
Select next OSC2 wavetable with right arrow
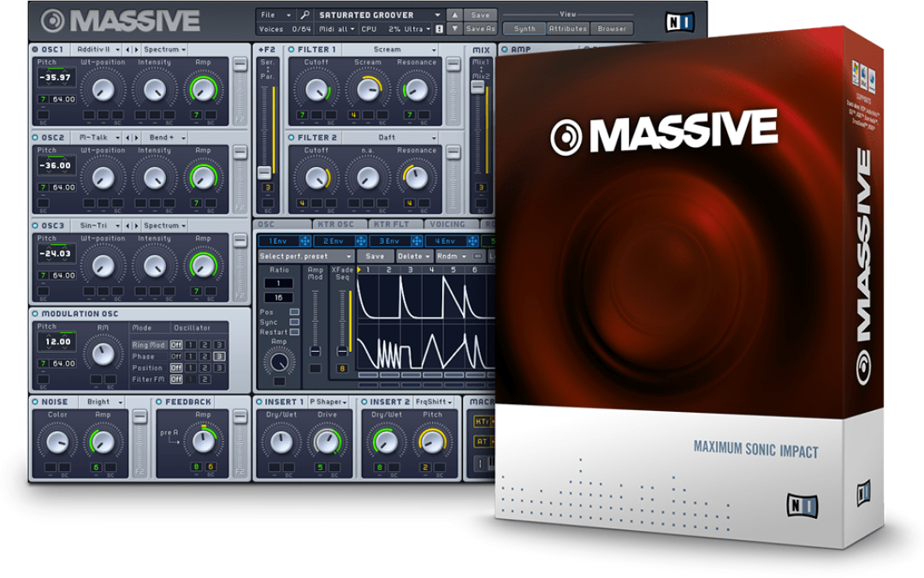[136, 137]
